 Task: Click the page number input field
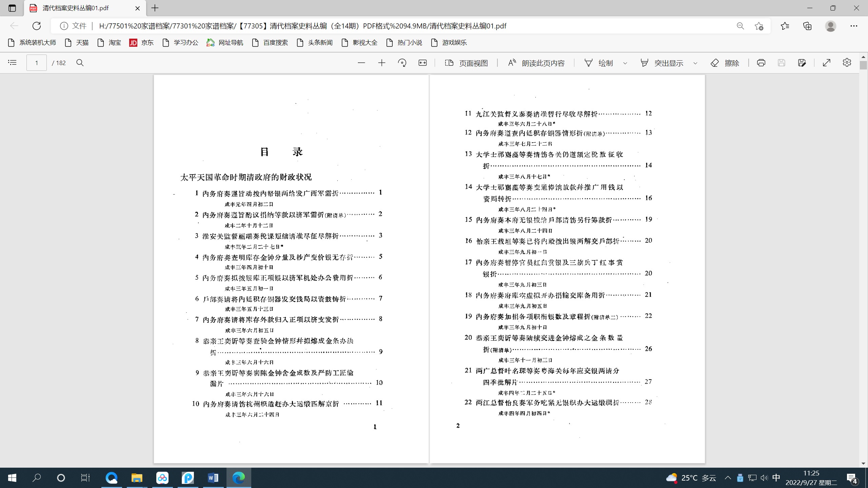coord(37,63)
